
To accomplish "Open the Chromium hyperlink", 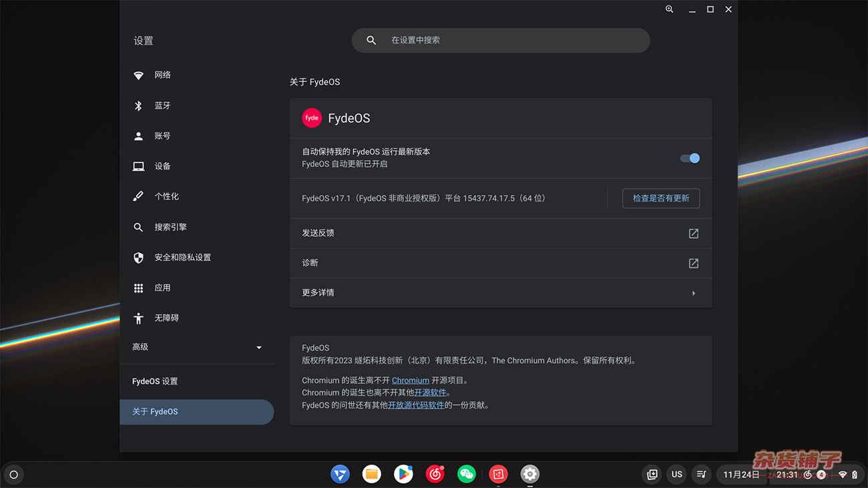I will point(411,381).
